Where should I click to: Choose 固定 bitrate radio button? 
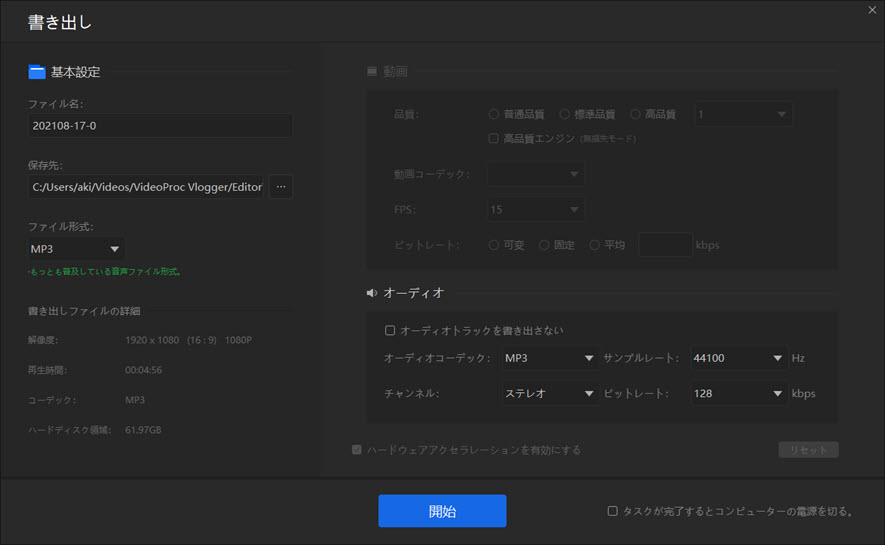click(x=544, y=245)
